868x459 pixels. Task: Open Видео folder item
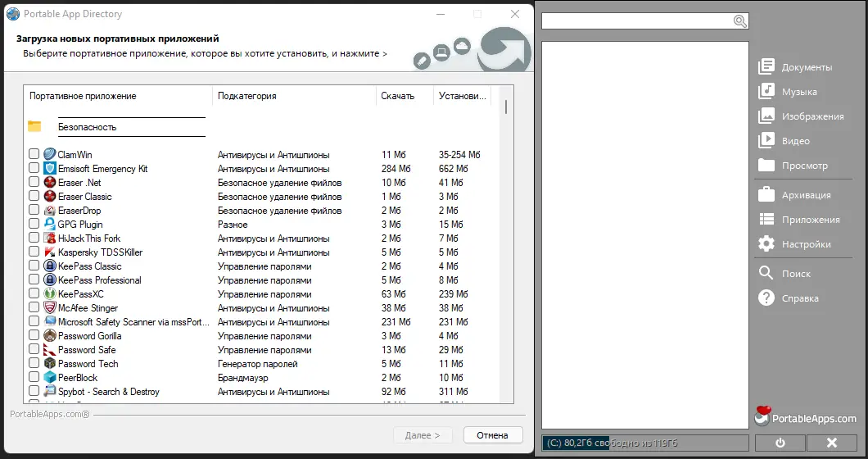tap(784, 141)
